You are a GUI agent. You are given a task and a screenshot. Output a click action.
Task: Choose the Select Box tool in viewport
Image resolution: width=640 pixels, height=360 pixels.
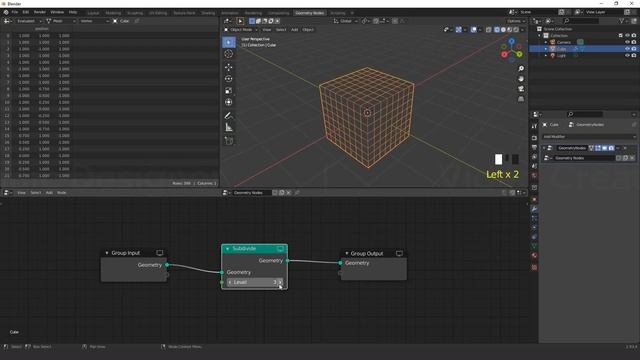click(229, 42)
